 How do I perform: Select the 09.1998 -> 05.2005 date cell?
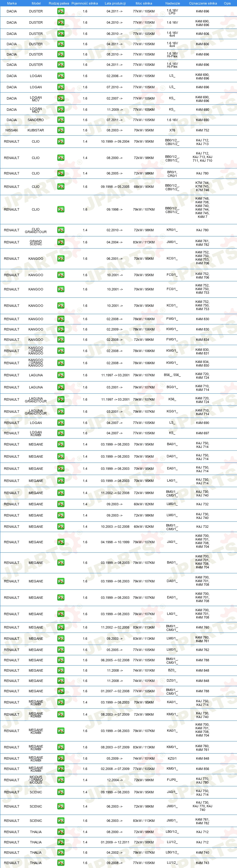point(115,187)
